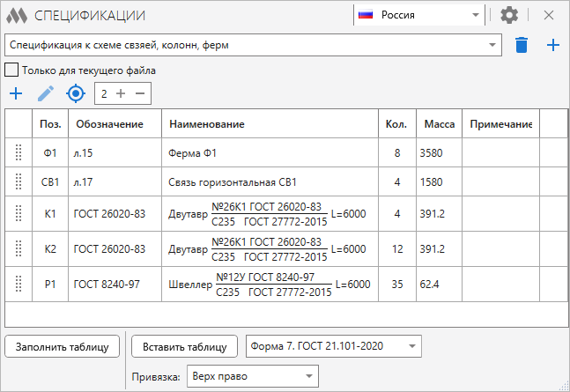Pick objects with the target icon
The image size is (570, 392).
pyautogui.click(x=76, y=93)
